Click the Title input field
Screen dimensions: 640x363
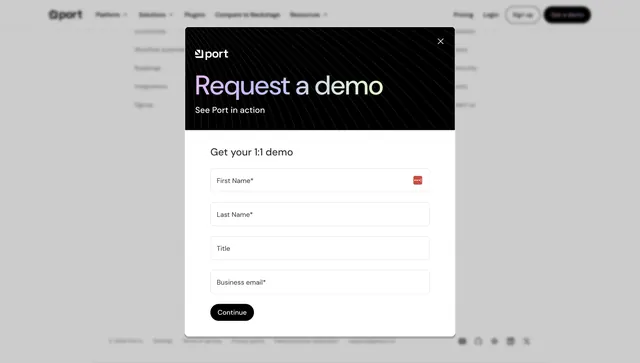[320, 248]
